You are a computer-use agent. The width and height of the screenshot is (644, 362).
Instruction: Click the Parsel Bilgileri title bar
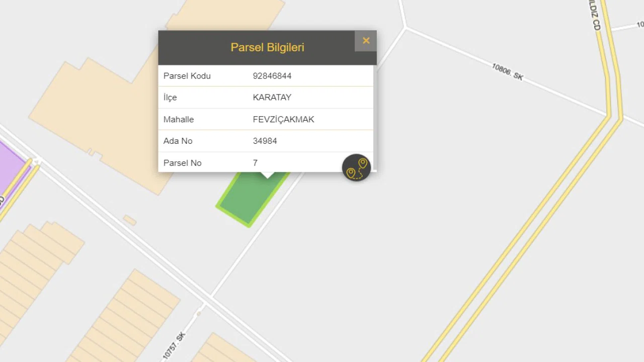[267, 48]
